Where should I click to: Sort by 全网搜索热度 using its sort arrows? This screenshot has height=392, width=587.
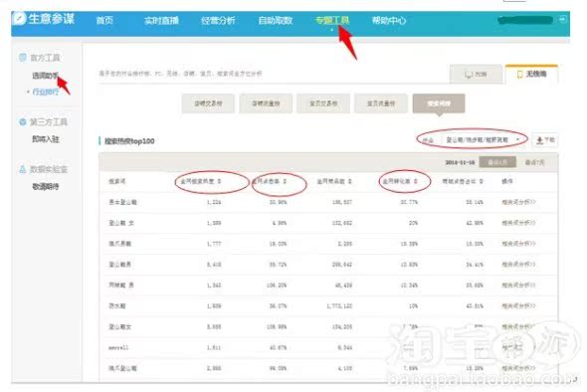[219, 182]
